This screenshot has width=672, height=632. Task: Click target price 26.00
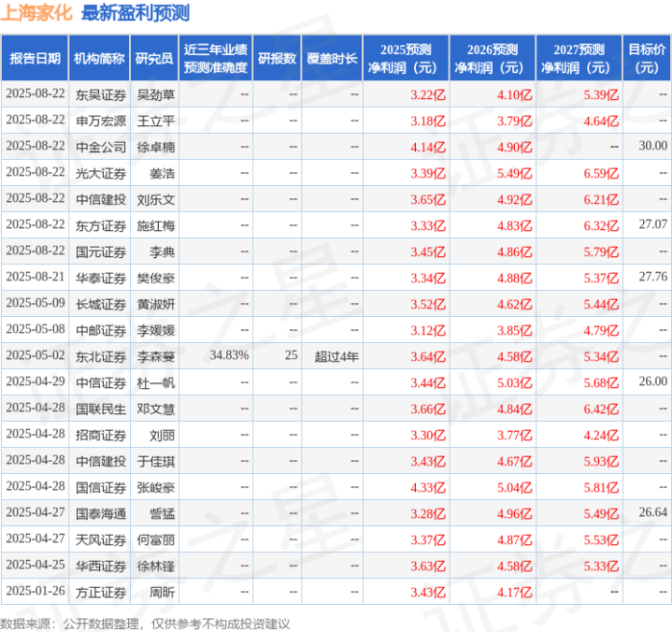652,381
